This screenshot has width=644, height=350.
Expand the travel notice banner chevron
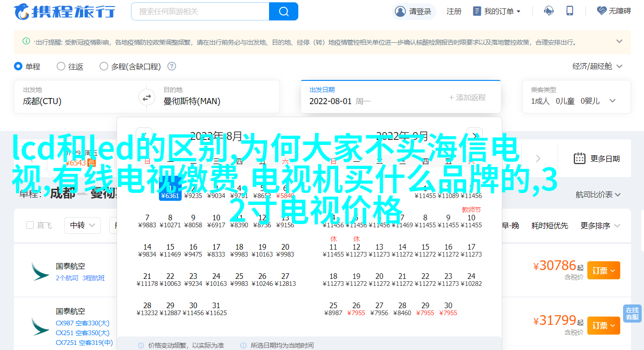(619, 41)
